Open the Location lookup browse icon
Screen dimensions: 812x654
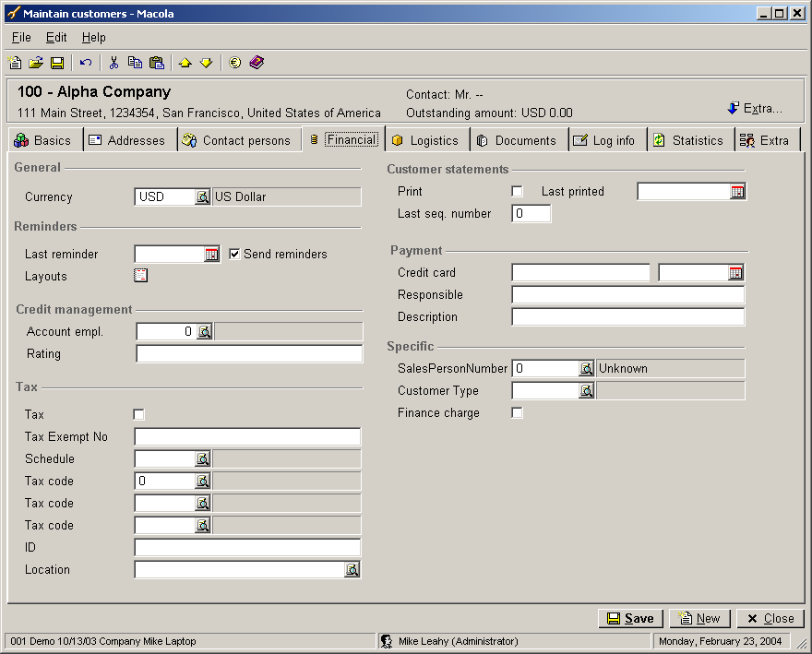(x=352, y=569)
